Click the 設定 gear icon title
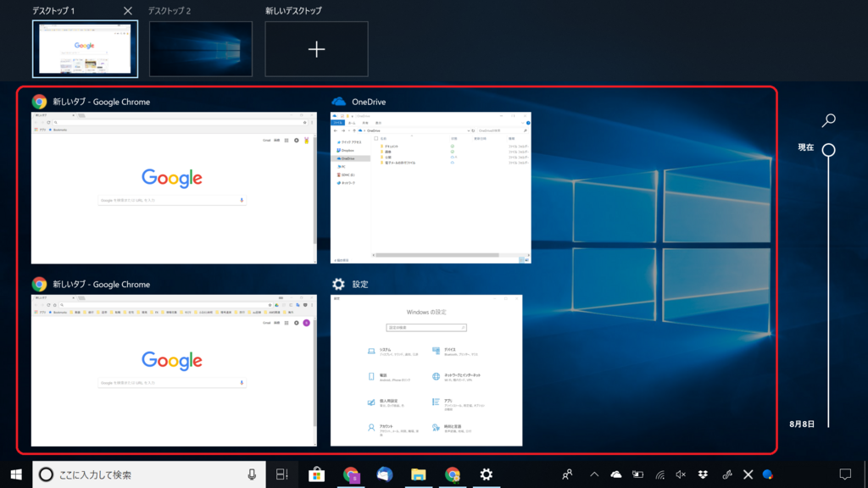Viewport: 868px width, 488px height. 338,284
